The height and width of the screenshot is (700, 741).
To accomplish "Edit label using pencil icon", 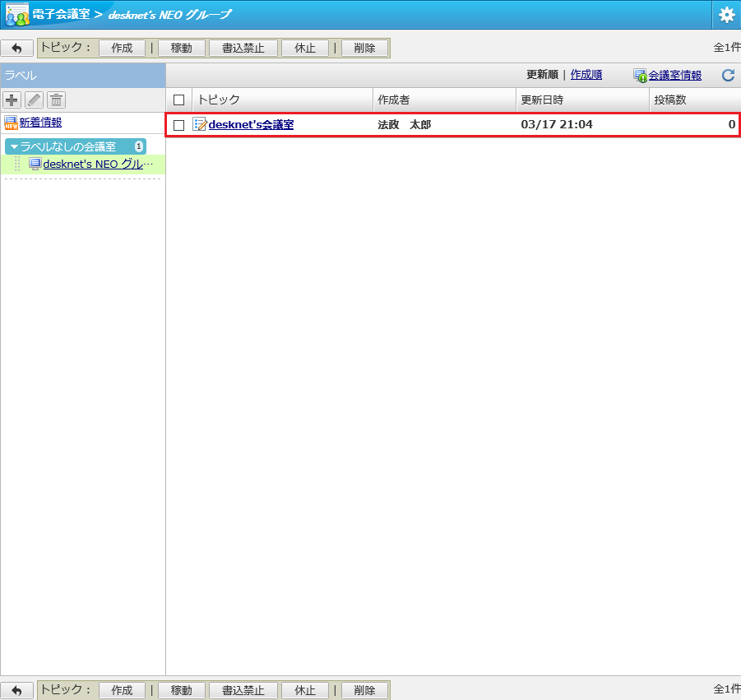I will click(x=34, y=100).
